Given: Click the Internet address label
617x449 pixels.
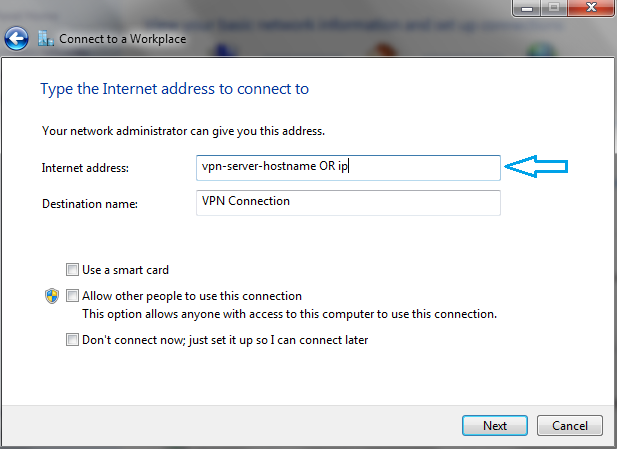Looking at the screenshot, I should point(85,168).
